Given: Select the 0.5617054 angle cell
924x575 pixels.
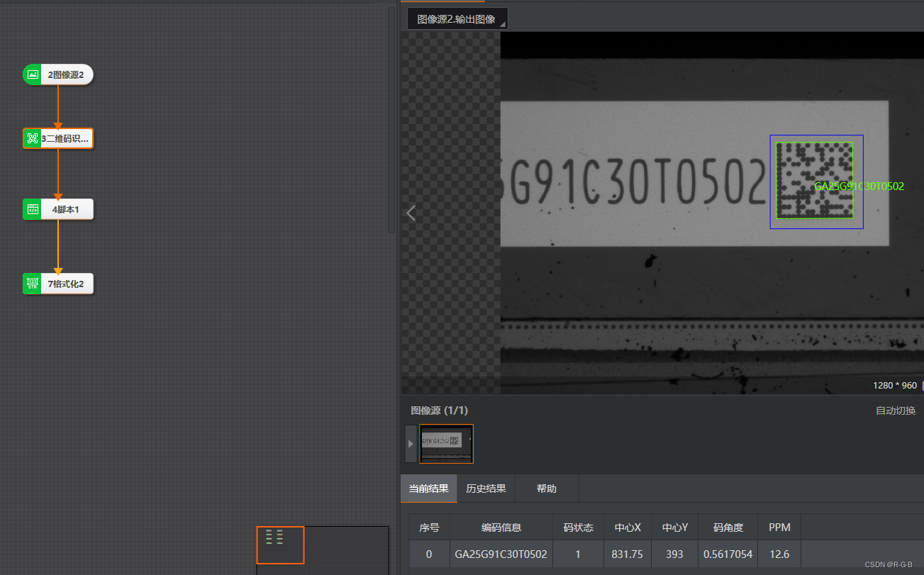Looking at the screenshot, I should pos(728,554).
